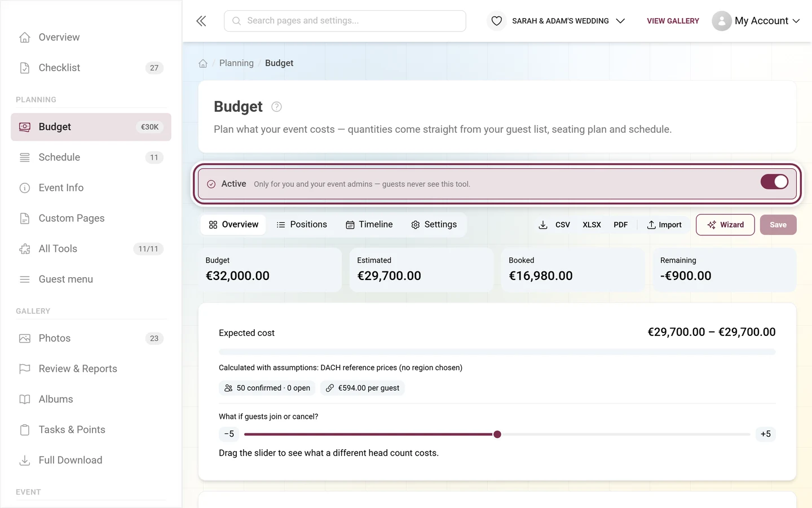Click the link icon in per-guest chip
The width and height of the screenshot is (812, 508).
pos(330,388)
